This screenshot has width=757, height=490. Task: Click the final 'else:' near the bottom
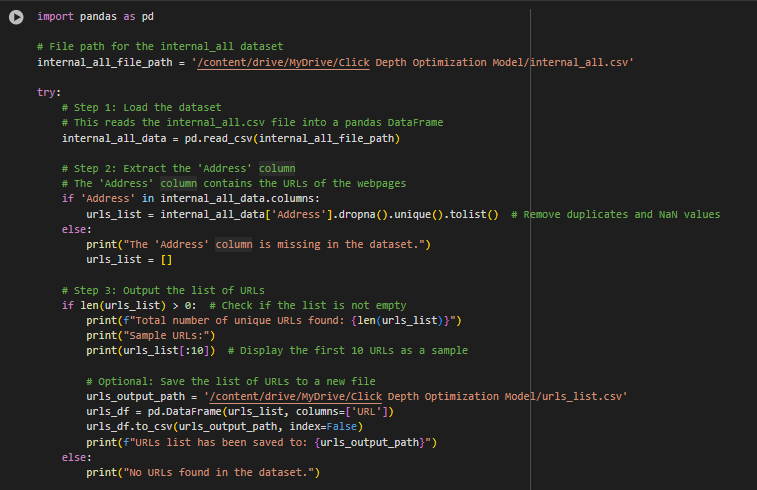pos(77,457)
